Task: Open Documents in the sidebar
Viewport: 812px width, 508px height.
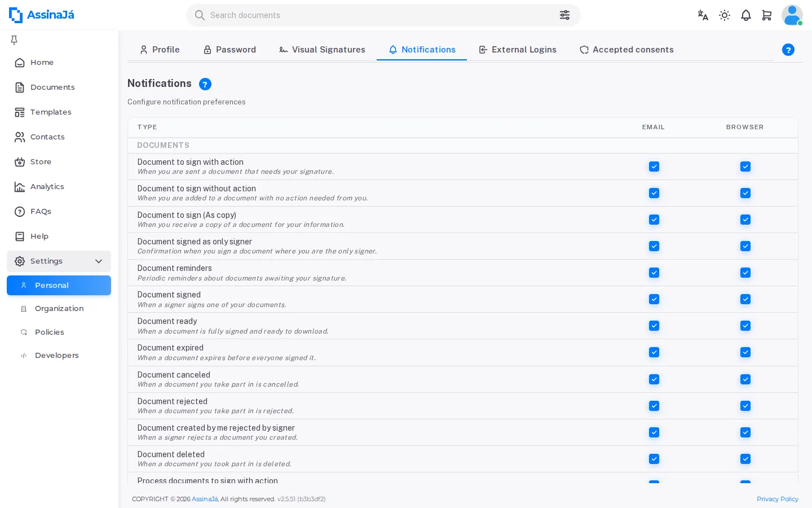Action: [x=59, y=87]
